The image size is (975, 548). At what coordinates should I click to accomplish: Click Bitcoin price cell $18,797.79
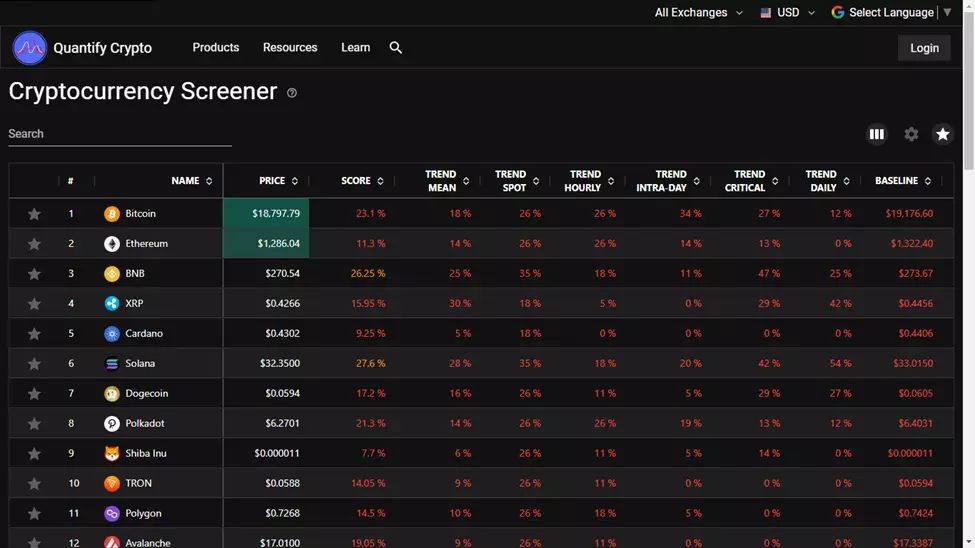point(266,213)
